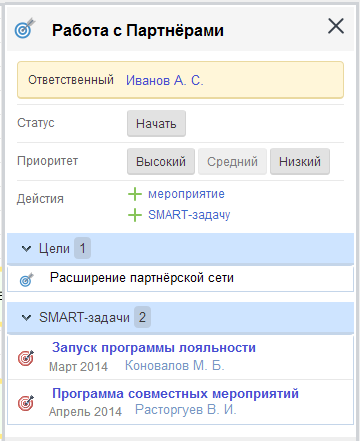This screenshot has width=360, height=441.
Task: Set priority to Высокий
Action: click(x=161, y=162)
